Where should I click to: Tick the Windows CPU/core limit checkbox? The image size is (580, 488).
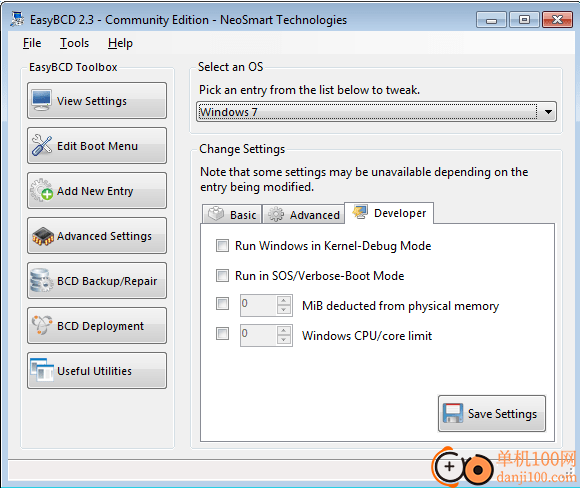(222, 333)
